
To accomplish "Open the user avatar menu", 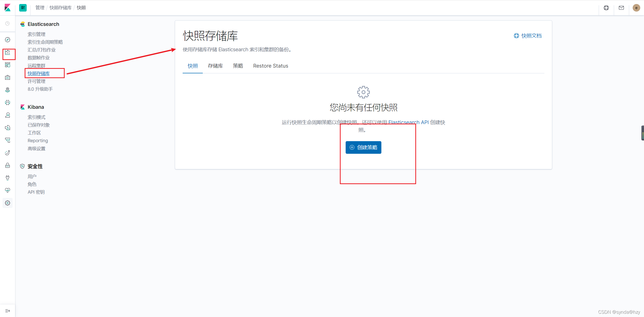I will click(x=636, y=8).
